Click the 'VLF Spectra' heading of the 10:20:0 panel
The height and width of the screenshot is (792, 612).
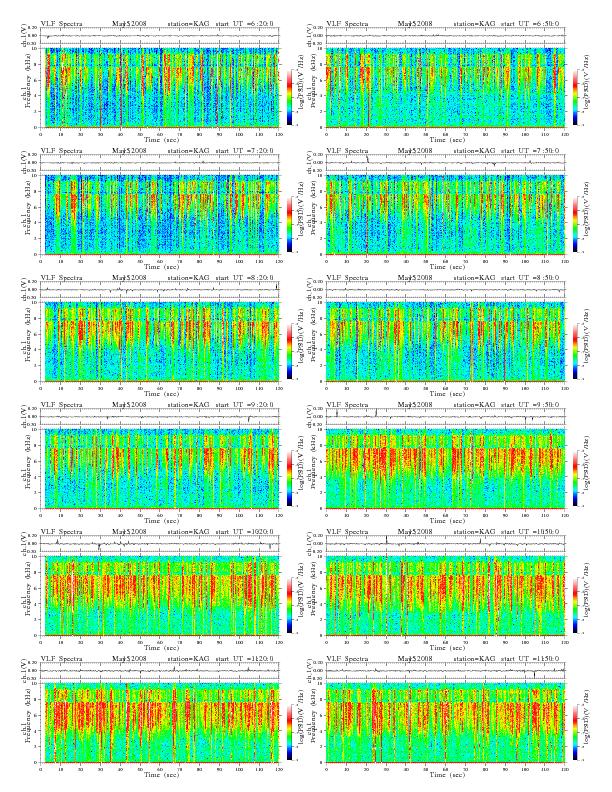tap(61, 531)
